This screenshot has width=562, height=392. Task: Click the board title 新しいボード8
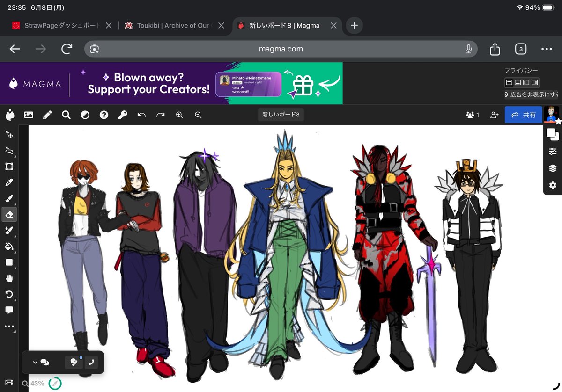click(281, 115)
